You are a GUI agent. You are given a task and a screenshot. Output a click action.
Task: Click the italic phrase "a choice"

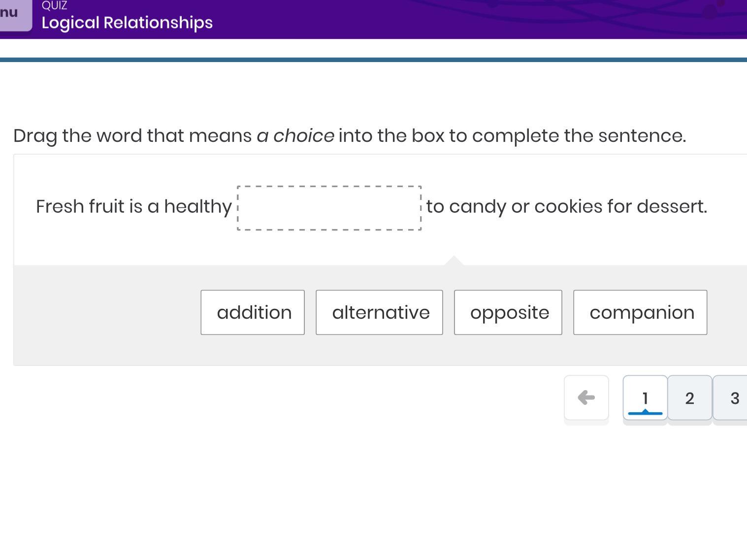(295, 135)
